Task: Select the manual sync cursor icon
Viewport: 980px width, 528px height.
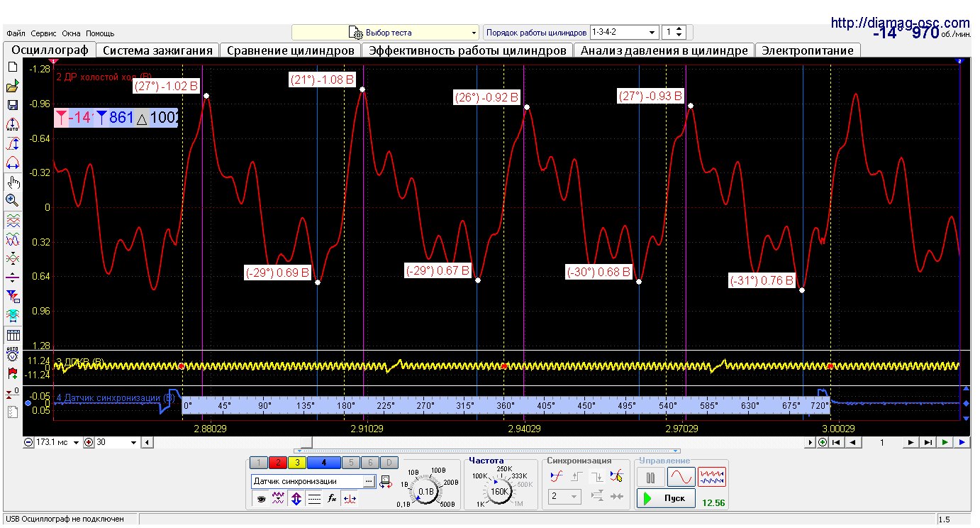Action: click(617, 477)
